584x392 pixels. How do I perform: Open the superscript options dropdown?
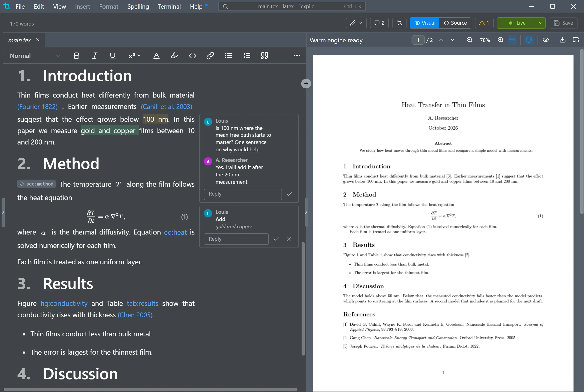pos(134,56)
